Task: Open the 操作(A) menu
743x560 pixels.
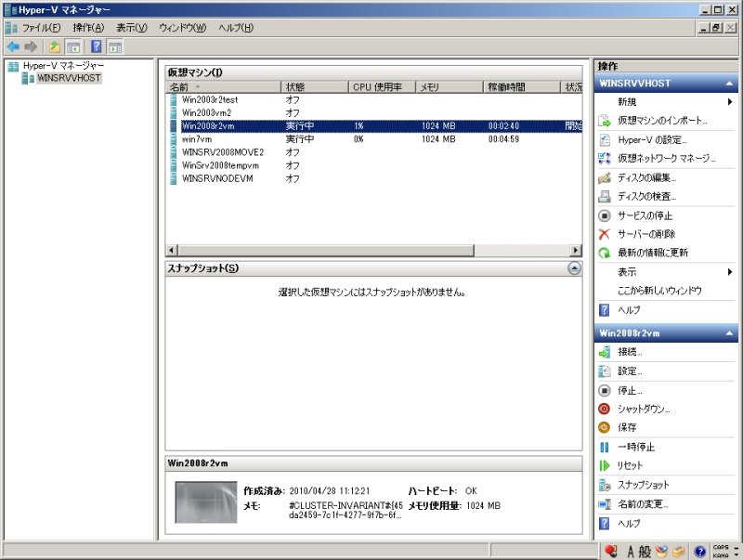Action: tap(88, 28)
